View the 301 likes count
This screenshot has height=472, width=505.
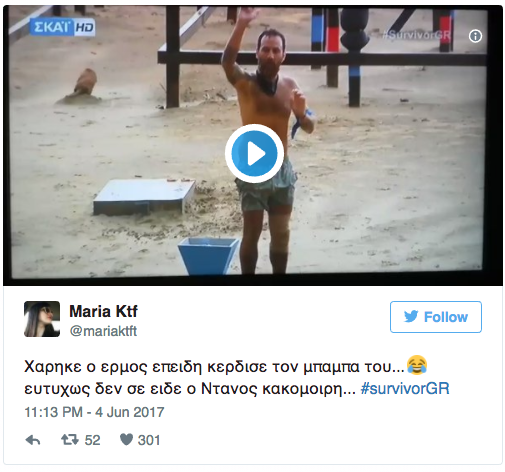coord(149,440)
